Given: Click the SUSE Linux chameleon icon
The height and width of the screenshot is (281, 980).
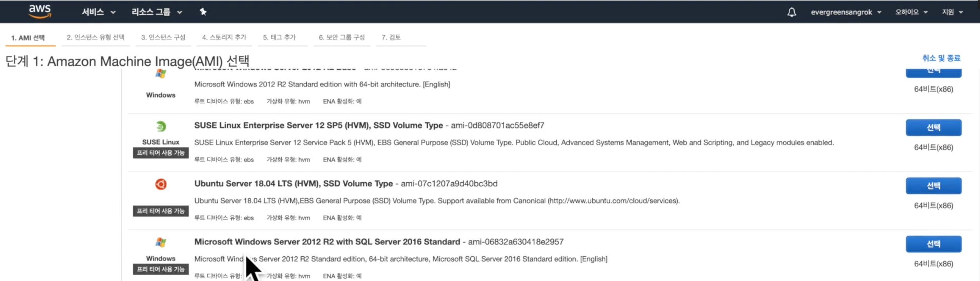Looking at the screenshot, I should pos(161,126).
